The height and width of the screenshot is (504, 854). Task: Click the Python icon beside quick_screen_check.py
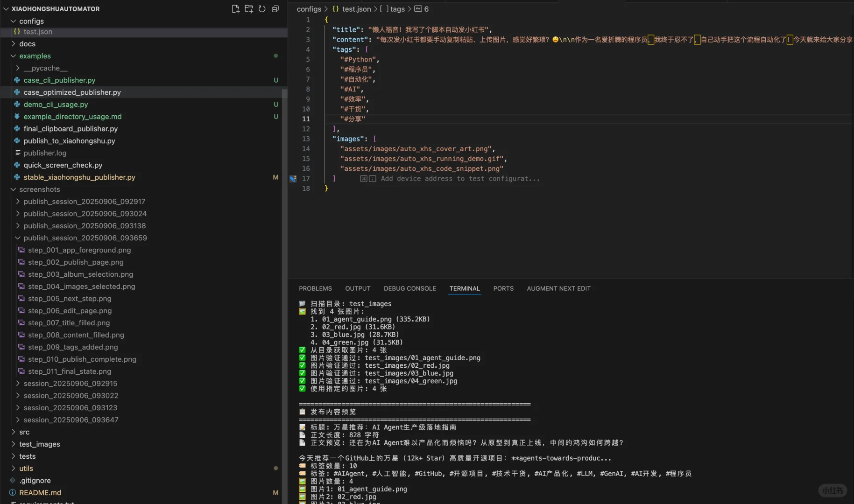17,165
